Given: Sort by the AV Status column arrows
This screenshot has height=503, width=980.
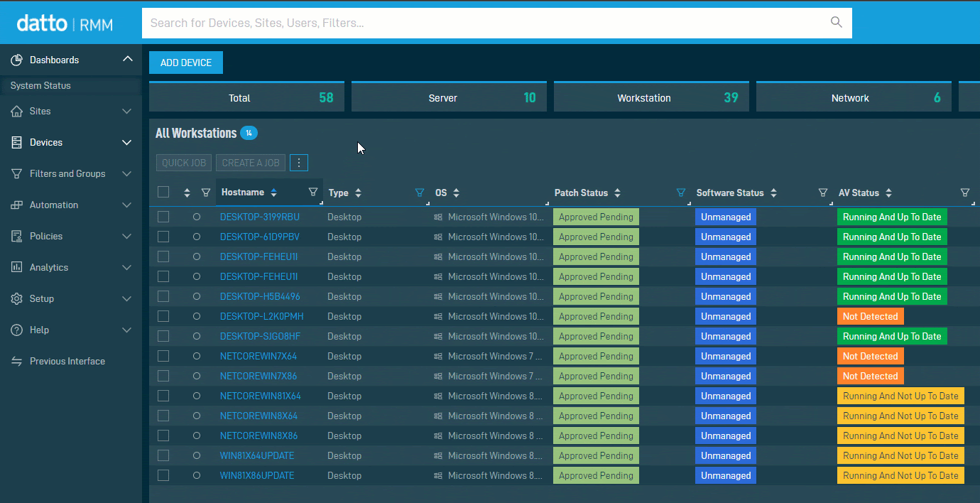Looking at the screenshot, I should coord(888,193).
